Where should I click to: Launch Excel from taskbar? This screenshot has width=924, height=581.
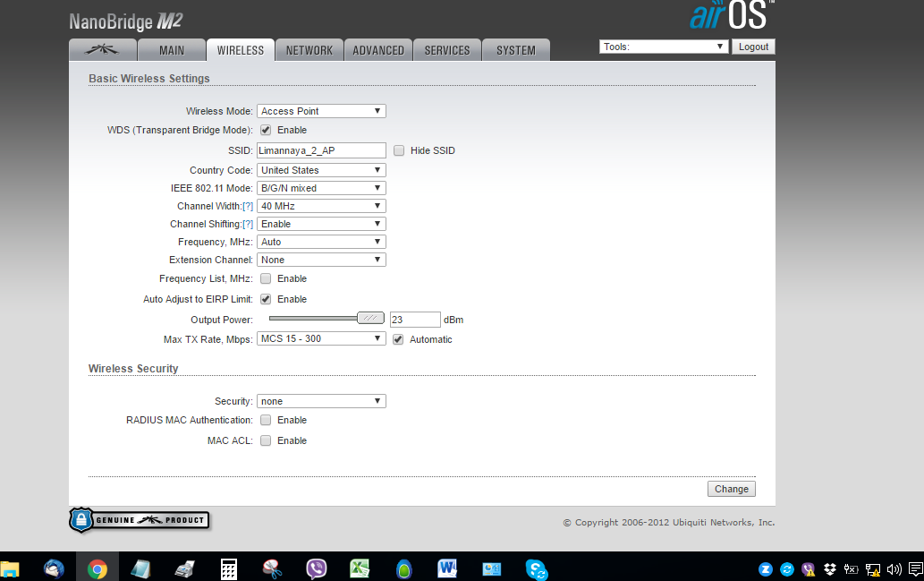click(360, 568)
